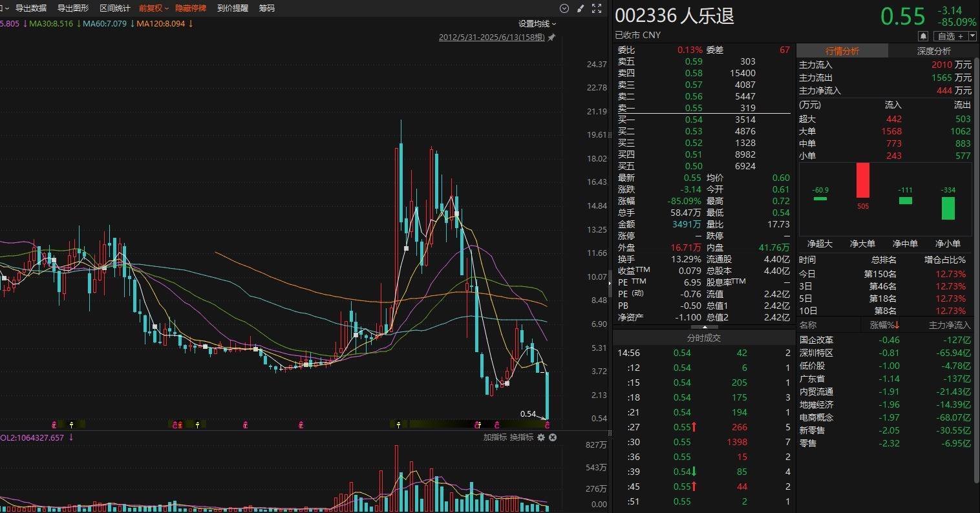Expand the arrow beside 自选 + button

[973, 36]
